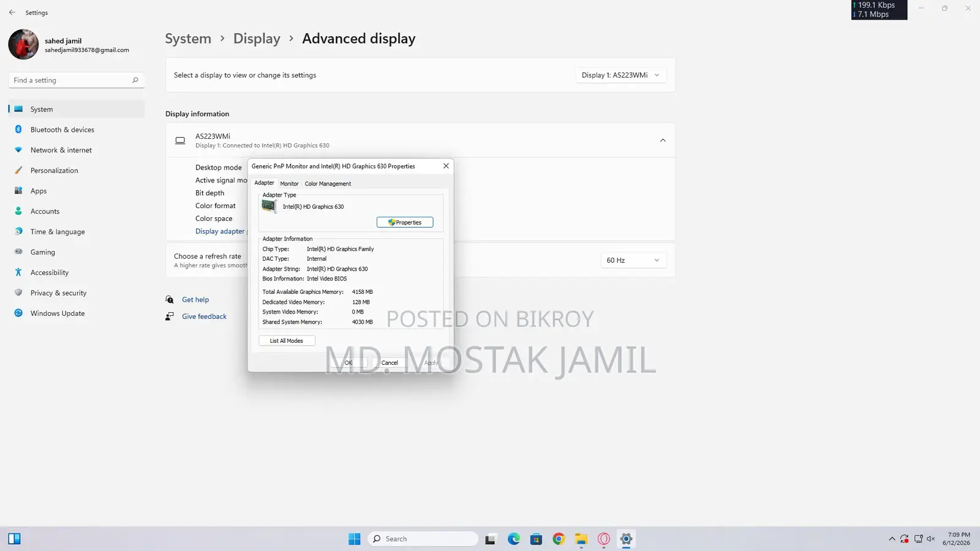Open File Explorer from the taskbar
Screen dimensions: 980x551
581,539
